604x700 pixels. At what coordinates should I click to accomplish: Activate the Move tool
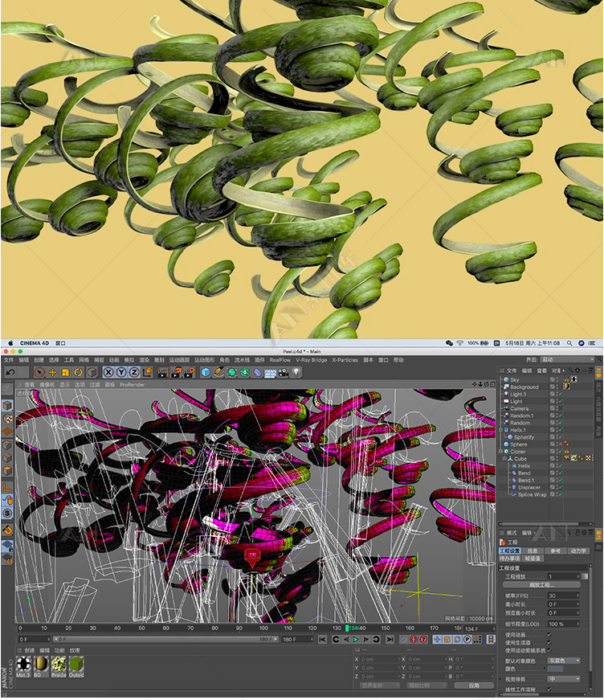tap(52, 372)
